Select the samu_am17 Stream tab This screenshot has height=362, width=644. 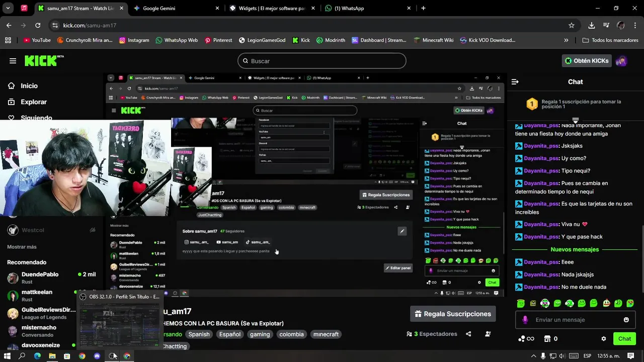(x=80, y=8)
